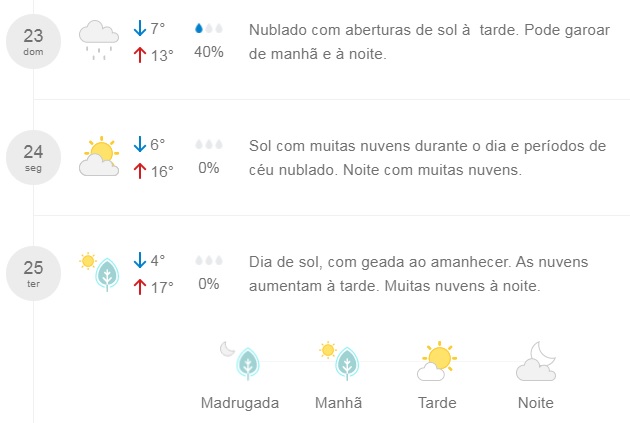Click the grey raindrop icons for day 25
The width and height of the screenshot is (630, 423).
(209, 261)
